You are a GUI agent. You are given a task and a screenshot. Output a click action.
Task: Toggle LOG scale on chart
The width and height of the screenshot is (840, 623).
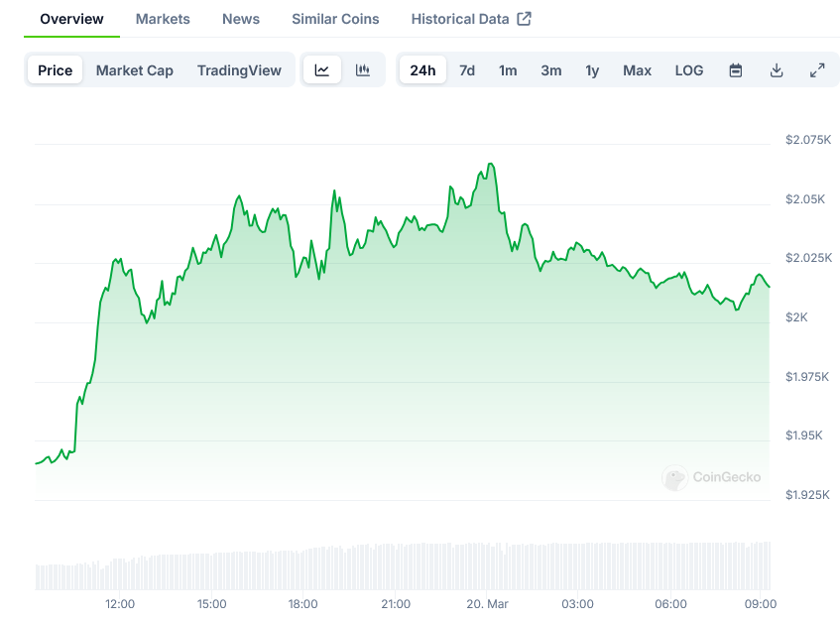[x=689, y=70]
